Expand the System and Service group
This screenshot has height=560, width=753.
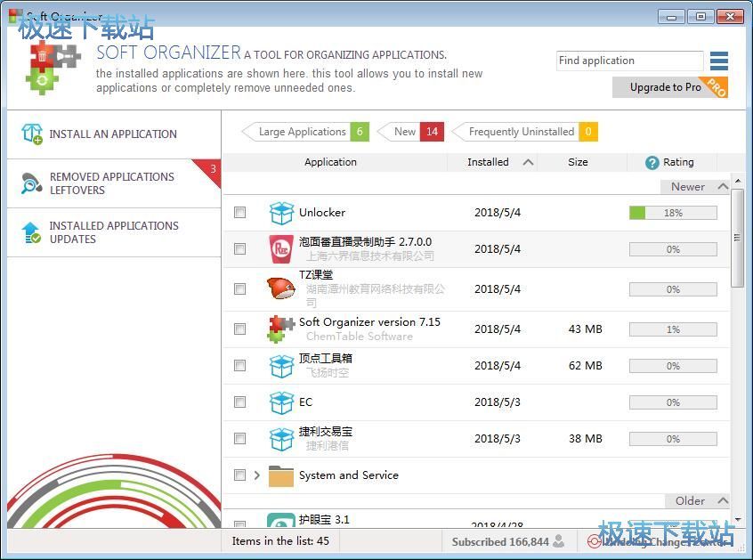tap(257, 475)
